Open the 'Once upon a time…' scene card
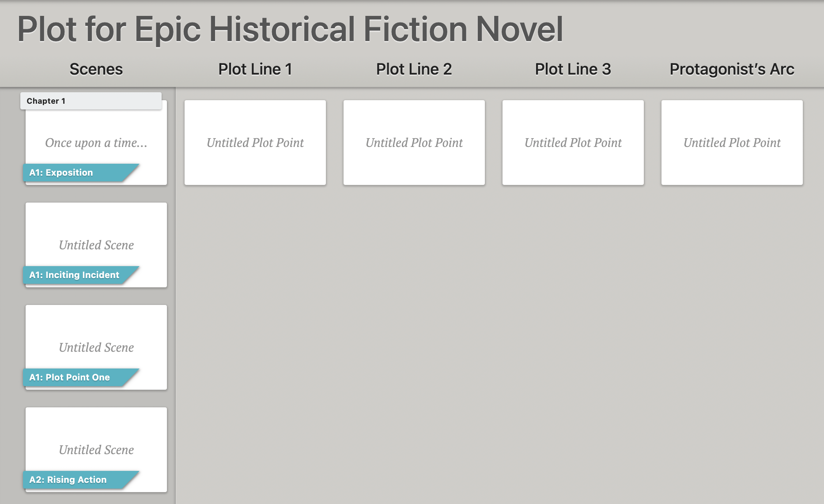The image size is (824, 504). 96,143
